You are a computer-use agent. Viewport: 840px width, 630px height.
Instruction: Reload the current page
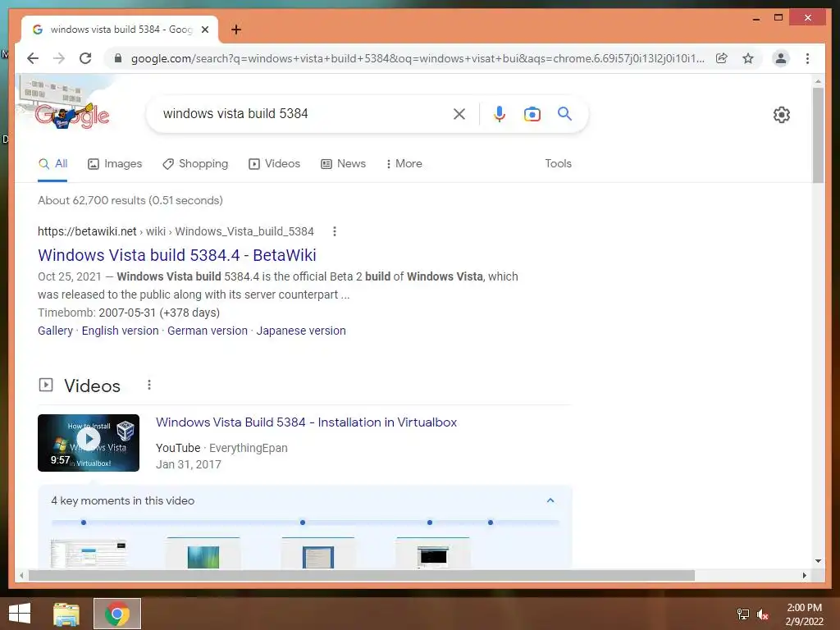point(85,58)
